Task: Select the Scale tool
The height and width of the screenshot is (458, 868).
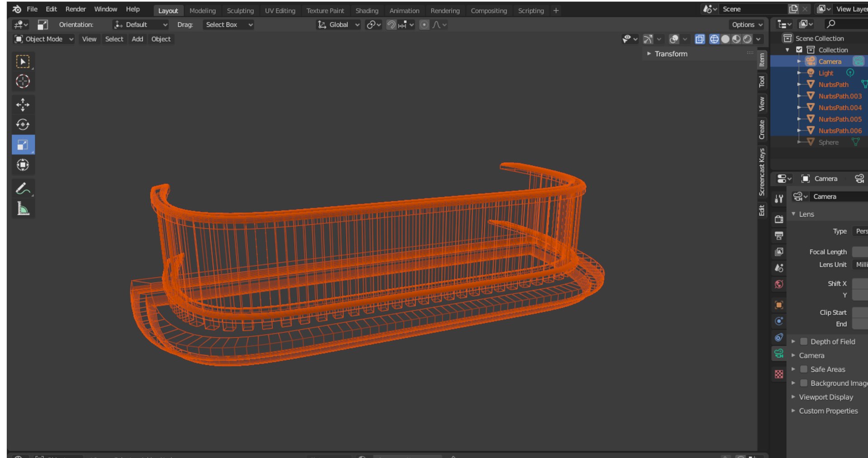Action: [23, 145]
